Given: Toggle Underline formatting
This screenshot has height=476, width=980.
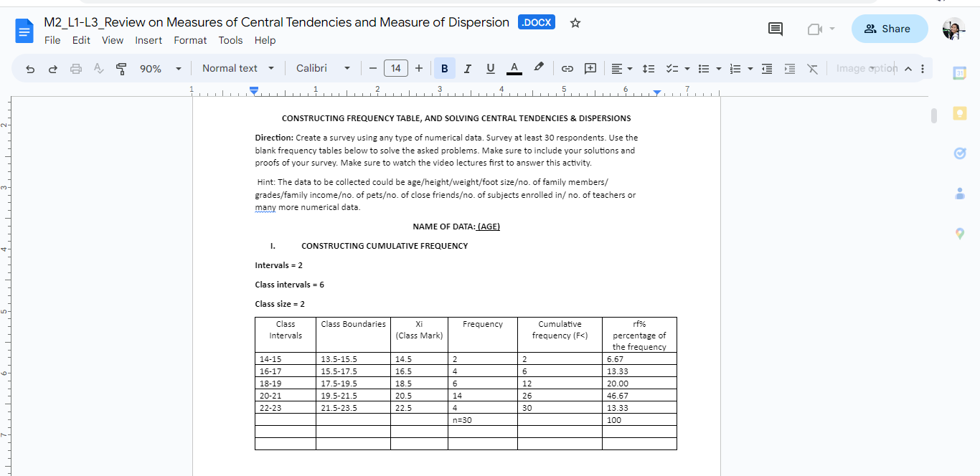Looking at the screenshot, I should click(491, 69).
